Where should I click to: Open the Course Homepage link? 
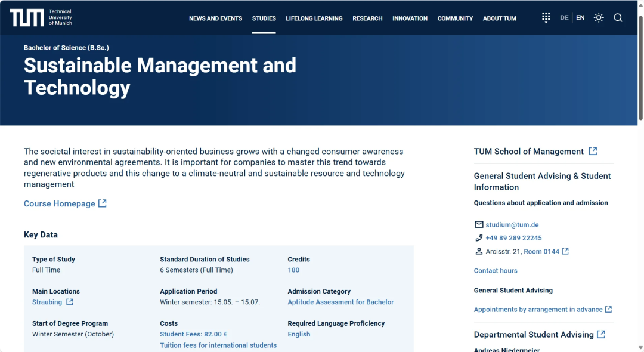pyautogui.click(x=60, y=203)
